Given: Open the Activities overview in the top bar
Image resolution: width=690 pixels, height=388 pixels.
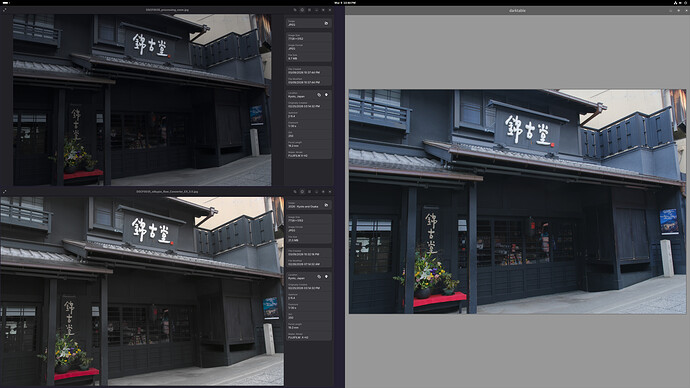Looking at the screenshot, I should tap(6, 3).
